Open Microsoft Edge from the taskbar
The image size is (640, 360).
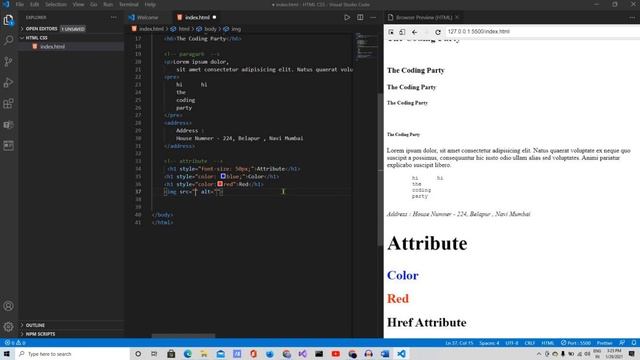point(187,354)
